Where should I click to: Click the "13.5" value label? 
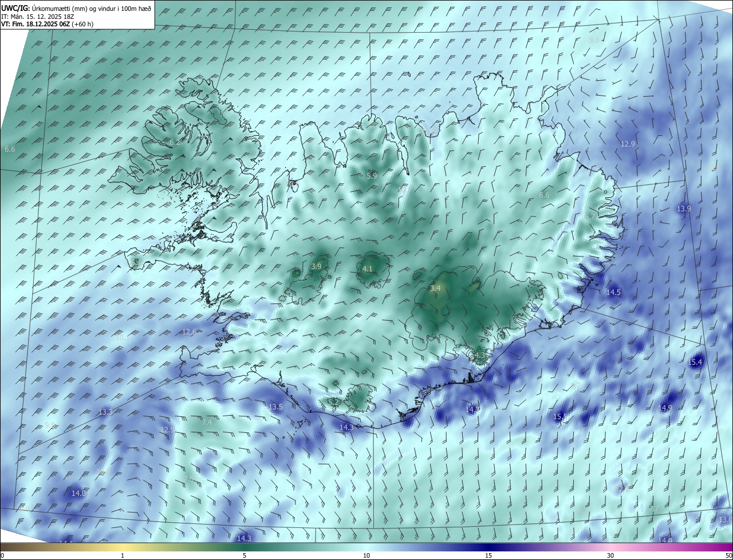click(275, 407)
